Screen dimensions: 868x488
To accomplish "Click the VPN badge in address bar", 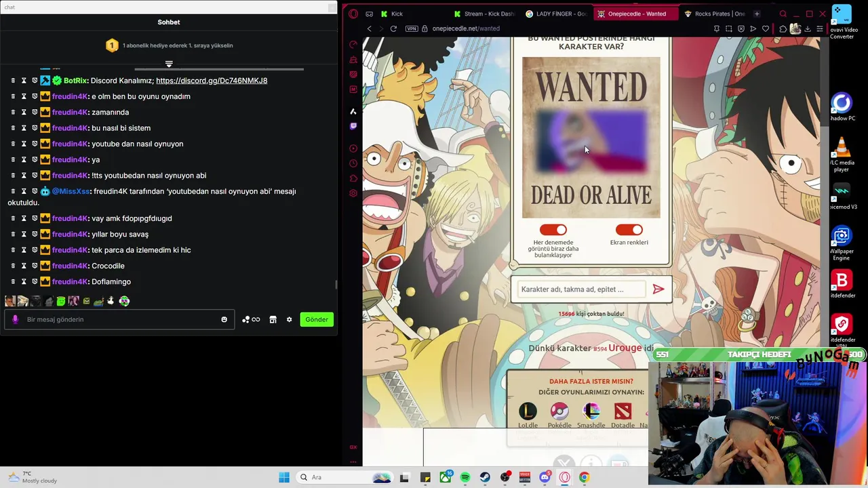I will tap(411, 28).
